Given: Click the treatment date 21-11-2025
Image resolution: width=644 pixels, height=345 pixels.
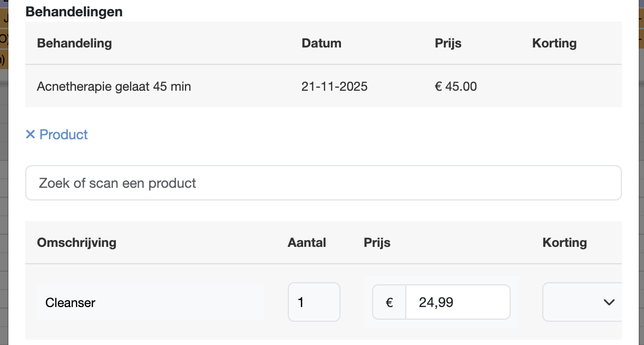Looking at the screenshot, I should [335, 86].
